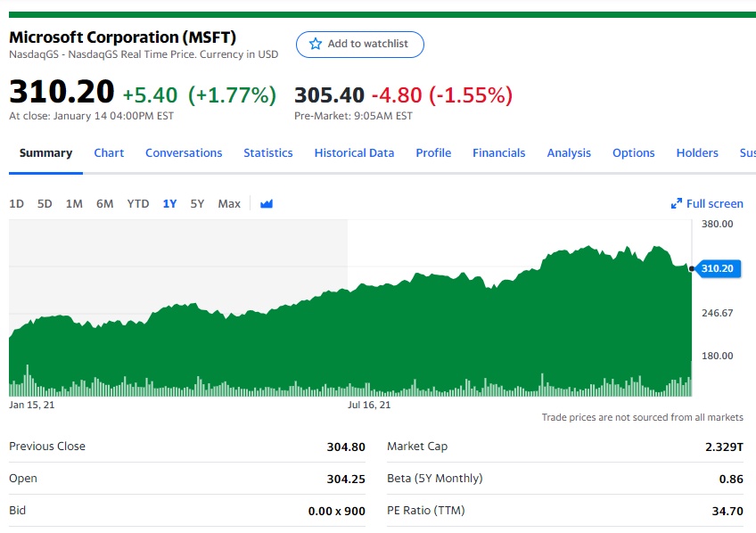Open the Analysis tab
756x533 pixels.
click(569, 152)
